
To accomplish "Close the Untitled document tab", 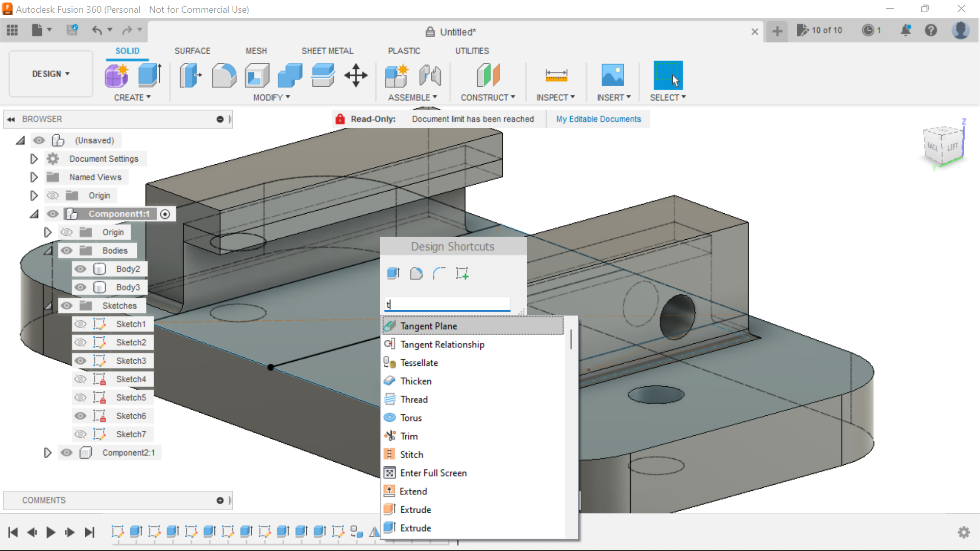I will [755, 32].
